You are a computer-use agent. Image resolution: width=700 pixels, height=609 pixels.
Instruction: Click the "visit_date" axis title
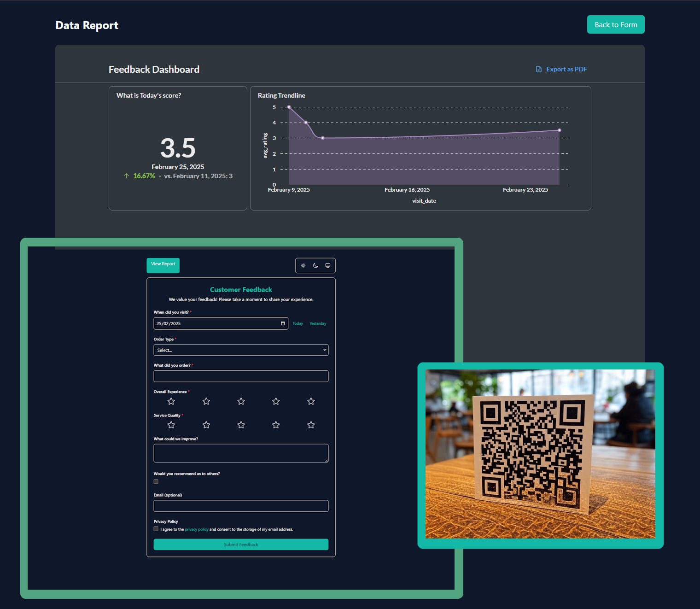click(424, 201)
